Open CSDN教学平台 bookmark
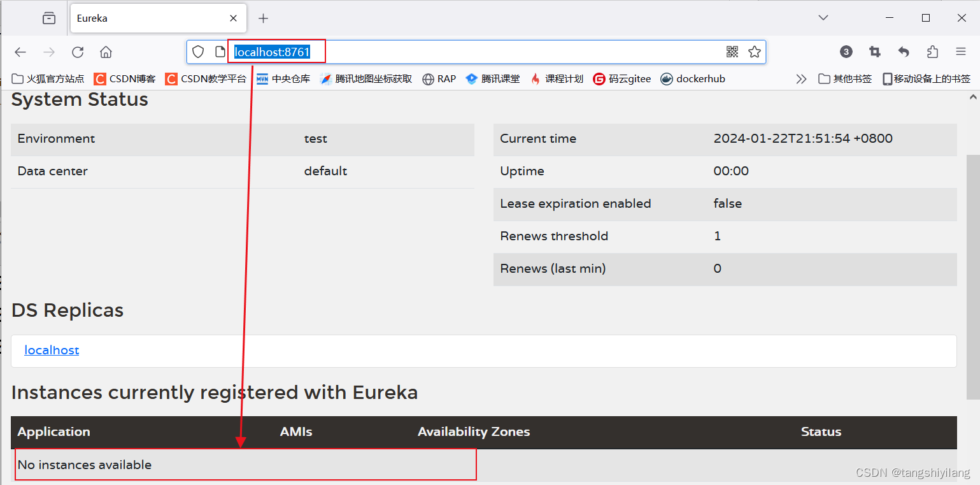This screenshot has height=485, width=980. (206, 79)
